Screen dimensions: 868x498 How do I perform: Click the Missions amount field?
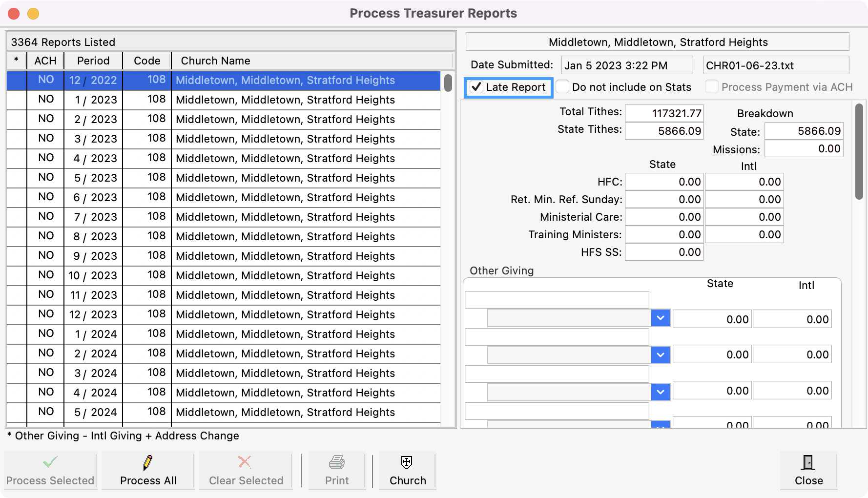coord(804,148)
